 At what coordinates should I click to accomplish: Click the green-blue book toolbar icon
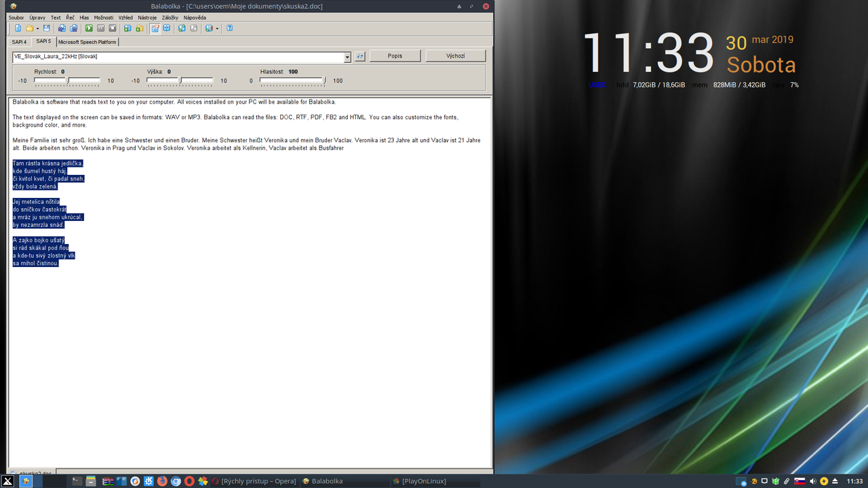coord(182,28)
